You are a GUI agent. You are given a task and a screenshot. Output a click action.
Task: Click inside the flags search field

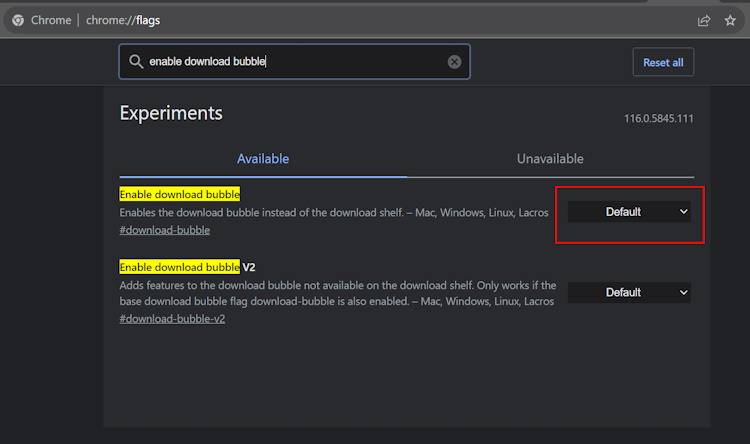[x=294, y=61]
